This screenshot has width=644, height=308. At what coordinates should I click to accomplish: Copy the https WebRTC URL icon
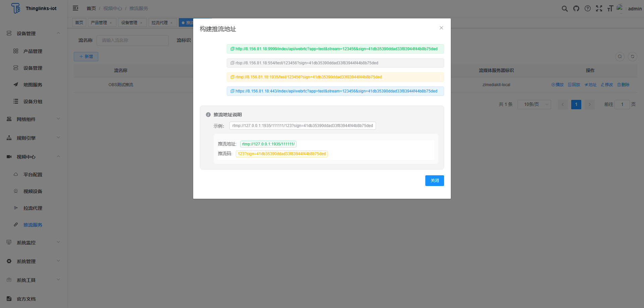[x=232, y=91]
